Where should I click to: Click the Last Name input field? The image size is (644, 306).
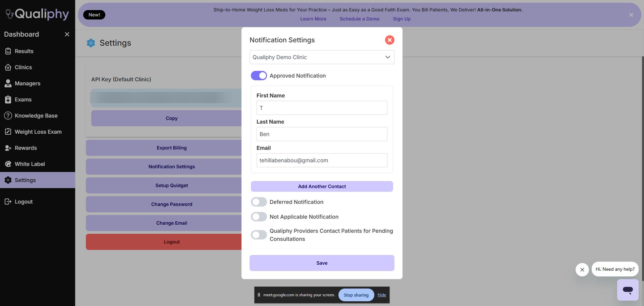pyautogui.click(x=322, y=134)
